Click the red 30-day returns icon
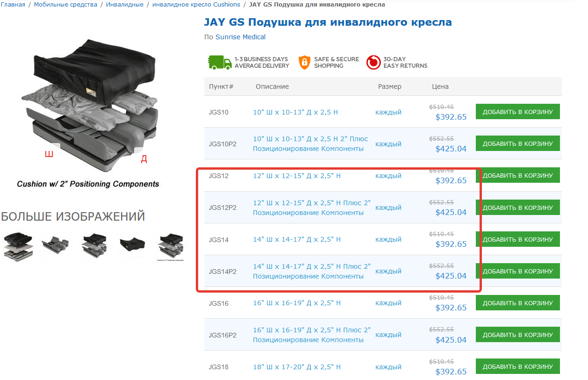The height and width of the screenshot is (380, 588). 373,62
